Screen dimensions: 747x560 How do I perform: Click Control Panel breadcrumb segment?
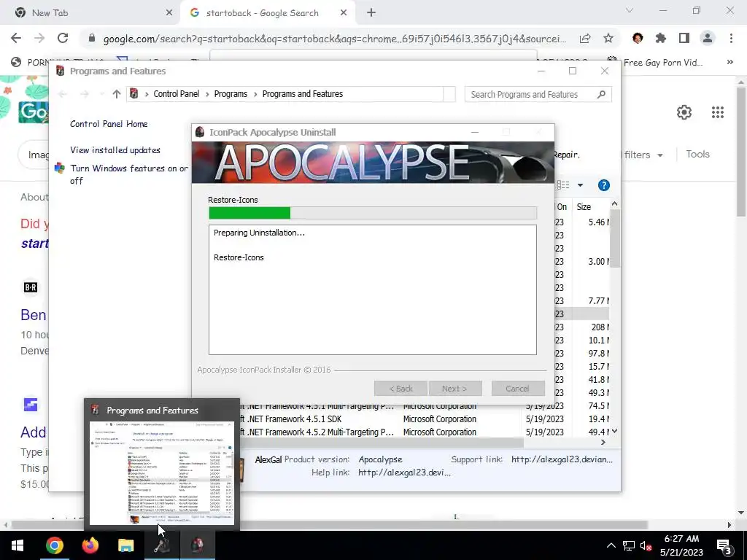pyautogui.click(x=177, y=94)
